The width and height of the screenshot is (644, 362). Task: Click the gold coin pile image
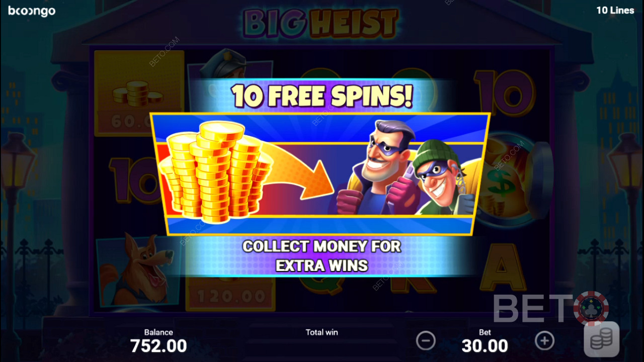(215, 171)
